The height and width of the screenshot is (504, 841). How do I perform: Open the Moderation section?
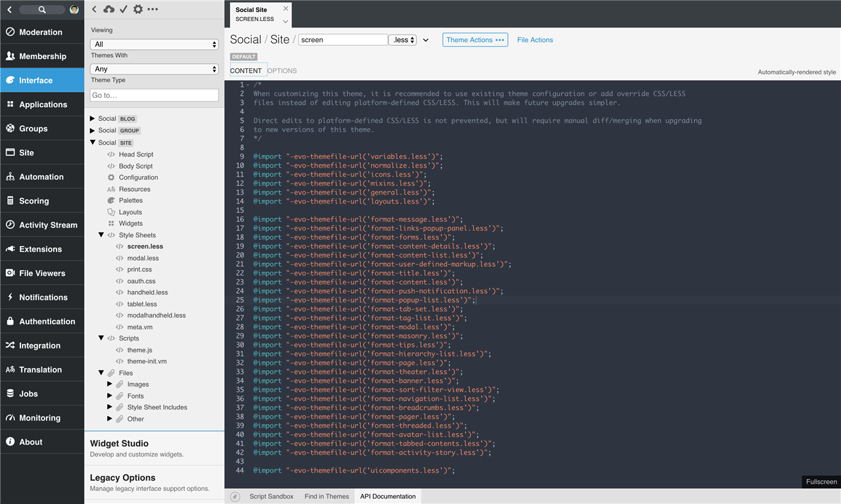coord(42,32)
